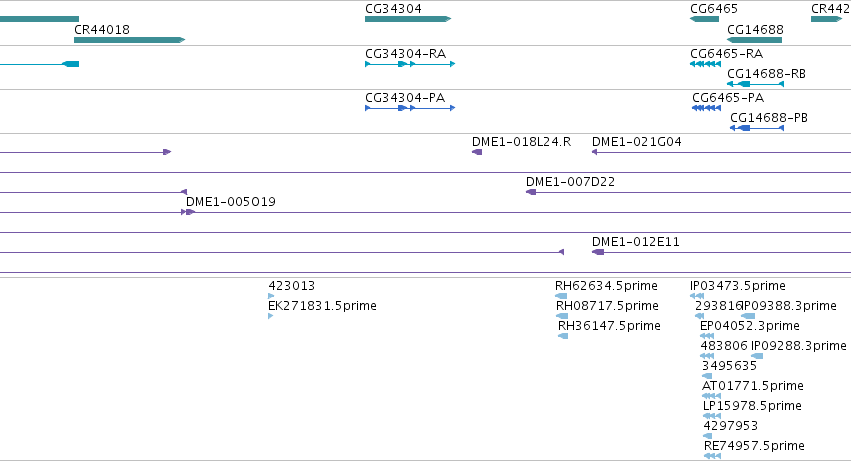
Task: Click the RH36147.5prime EST glyph
Action: click(563, 336)
